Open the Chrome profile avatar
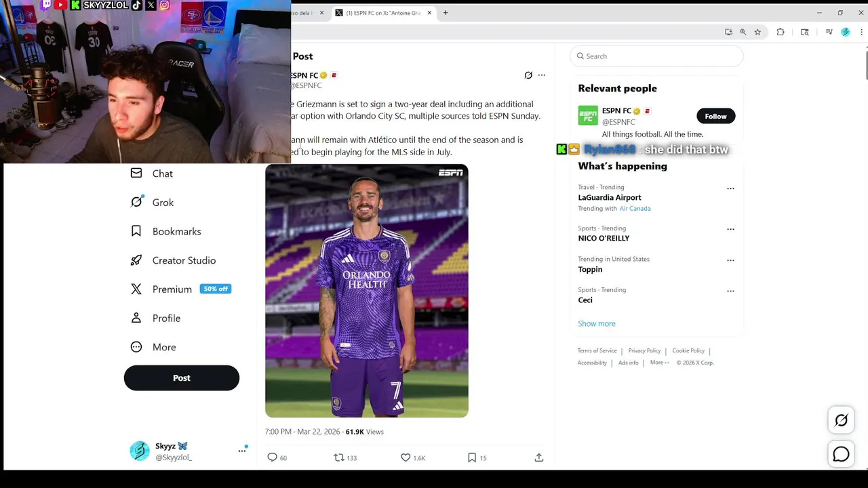 (x=845, y=32)
